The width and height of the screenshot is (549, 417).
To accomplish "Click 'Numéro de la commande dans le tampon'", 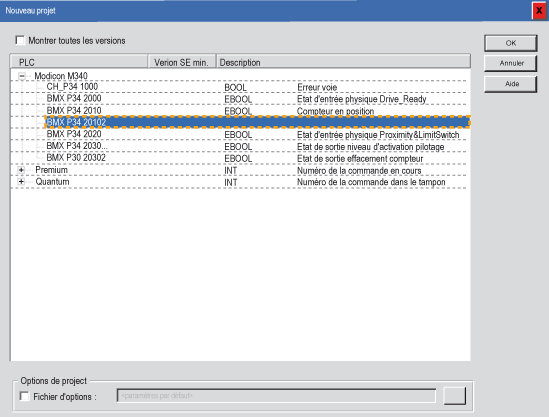I will 371,182.
